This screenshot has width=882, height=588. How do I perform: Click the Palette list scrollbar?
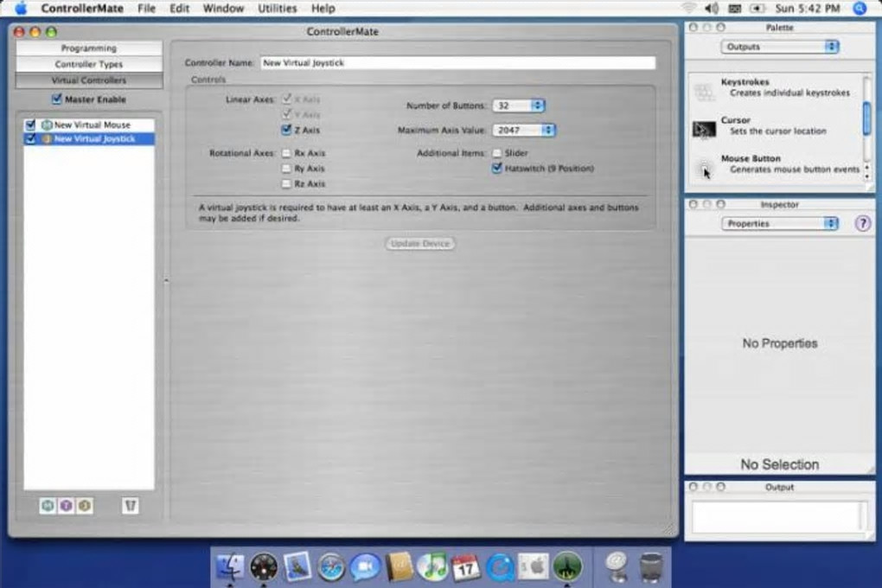[866, 118]
